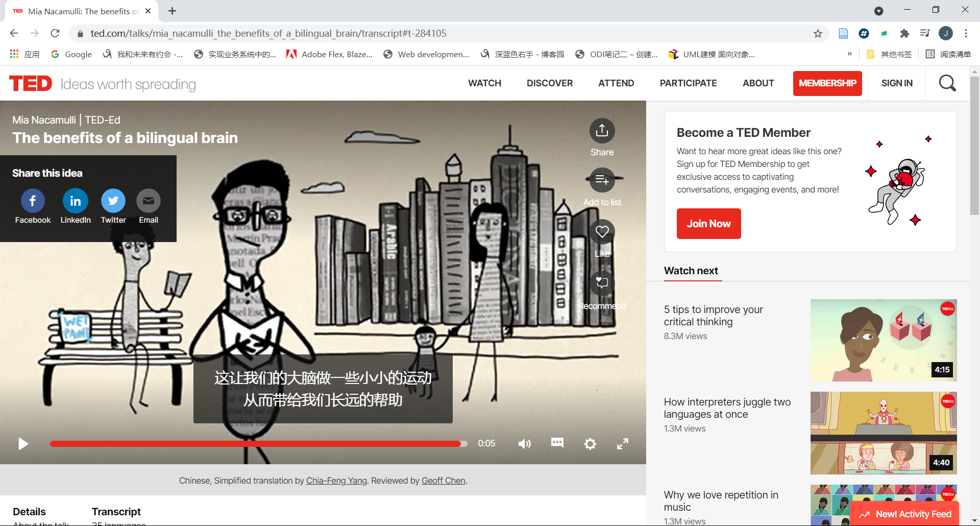This screenshot has width=980, height=526.
Task: Open critical thinking video thumbnail
Action: click(x=884, y=340)
